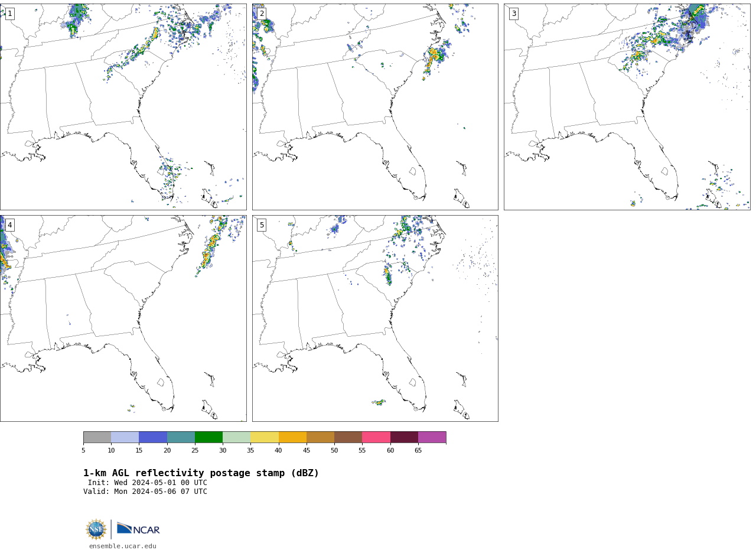Click the pale green 30-35 dBZ swatch
Screen dimensions: 756x553
(x=237, y=437)
